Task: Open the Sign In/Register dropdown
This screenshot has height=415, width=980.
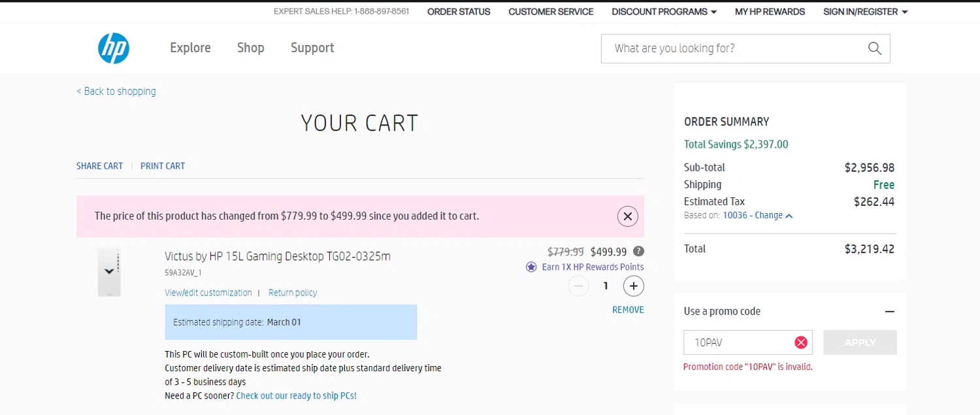Action: [x=865, y=12]
